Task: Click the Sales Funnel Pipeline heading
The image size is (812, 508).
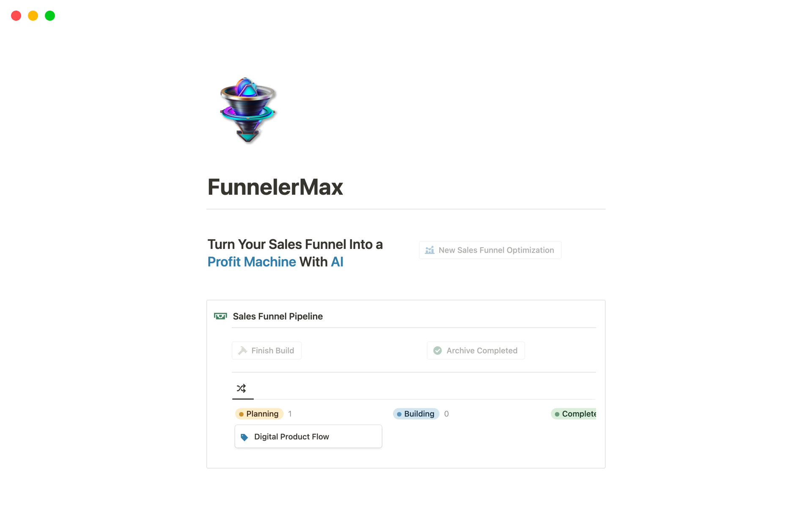Action: (x=277, y=316)
